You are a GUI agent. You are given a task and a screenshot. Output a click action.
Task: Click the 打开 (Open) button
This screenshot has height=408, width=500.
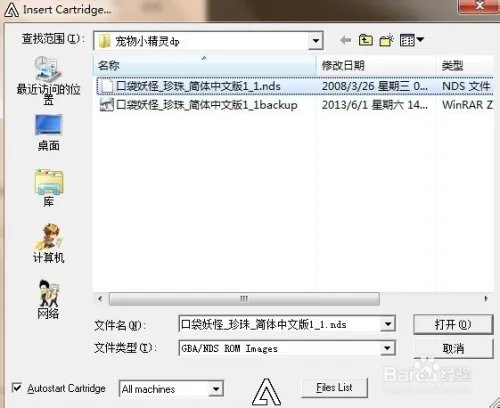tap(453, 324)
